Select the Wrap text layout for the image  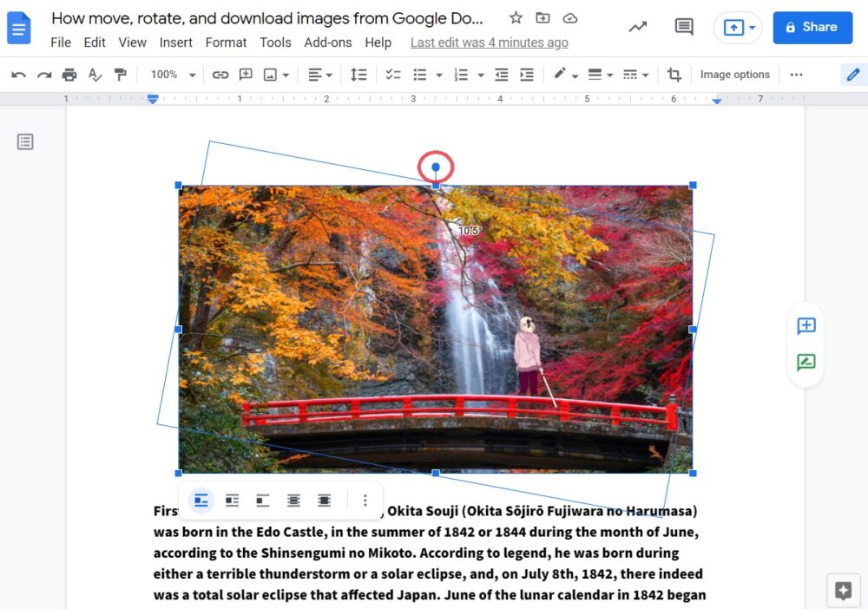pyautogui.click(x=232, y=501)
